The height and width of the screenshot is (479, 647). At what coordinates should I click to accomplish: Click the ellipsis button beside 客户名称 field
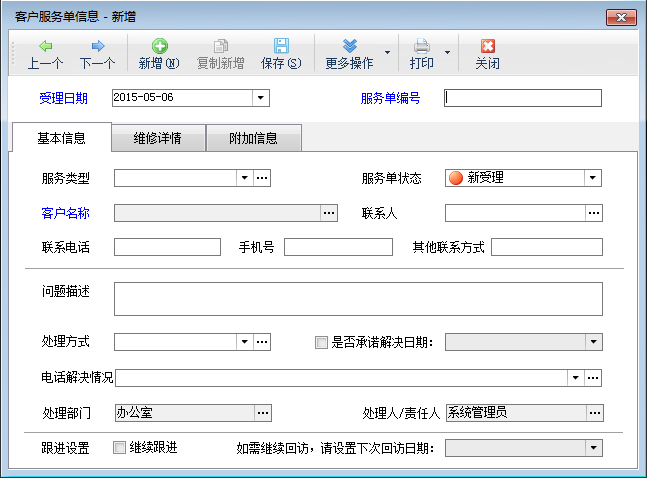click(329, 213)
